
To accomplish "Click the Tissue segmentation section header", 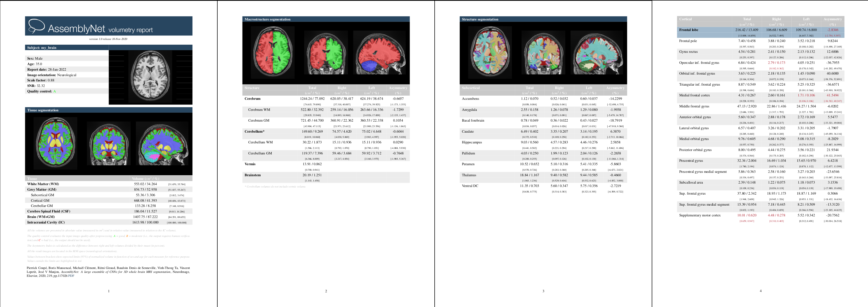I will click(43, 110).
